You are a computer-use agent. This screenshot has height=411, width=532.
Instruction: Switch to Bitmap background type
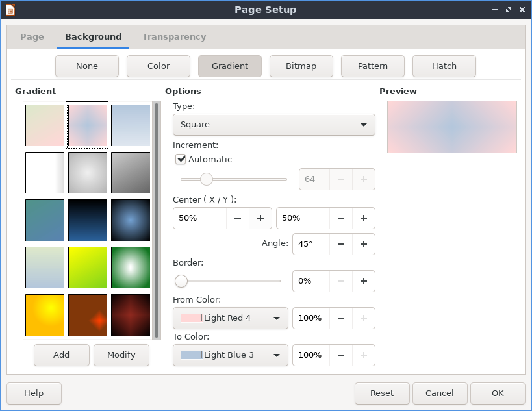[x=301, y=66]
